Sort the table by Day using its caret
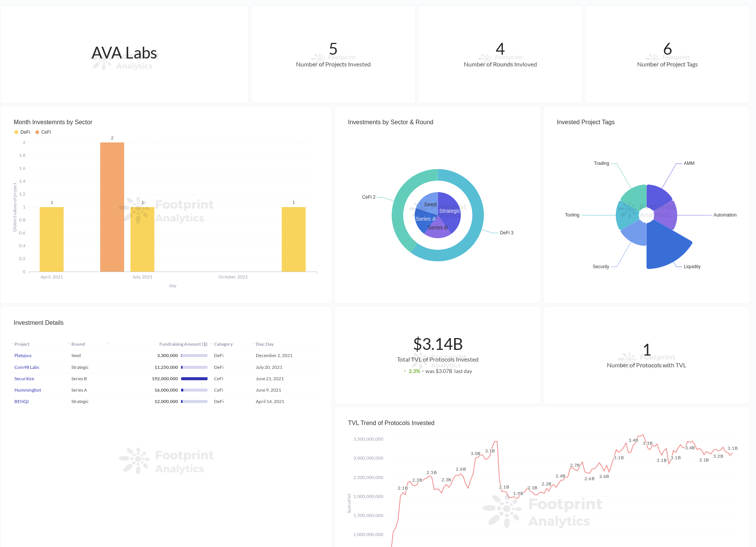 [253, 343]
